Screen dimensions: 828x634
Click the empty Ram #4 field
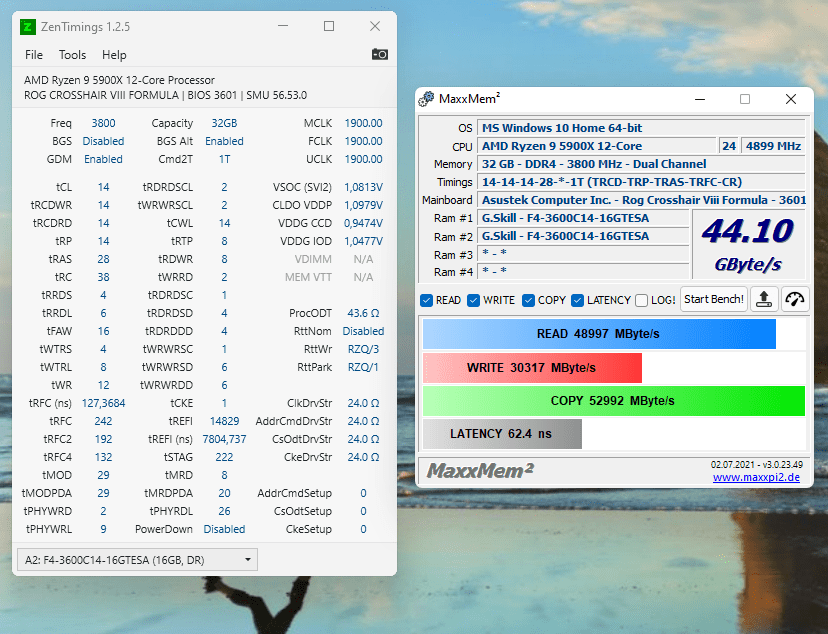(x=584, y=271)
